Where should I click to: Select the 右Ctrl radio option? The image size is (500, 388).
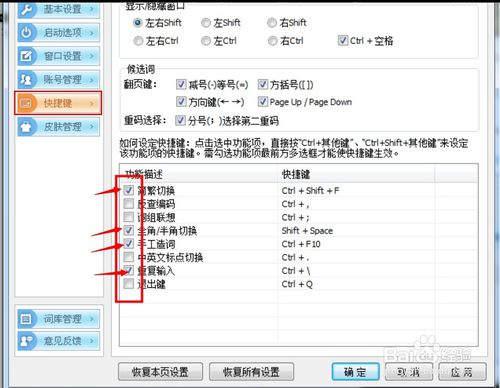[272, 41]
